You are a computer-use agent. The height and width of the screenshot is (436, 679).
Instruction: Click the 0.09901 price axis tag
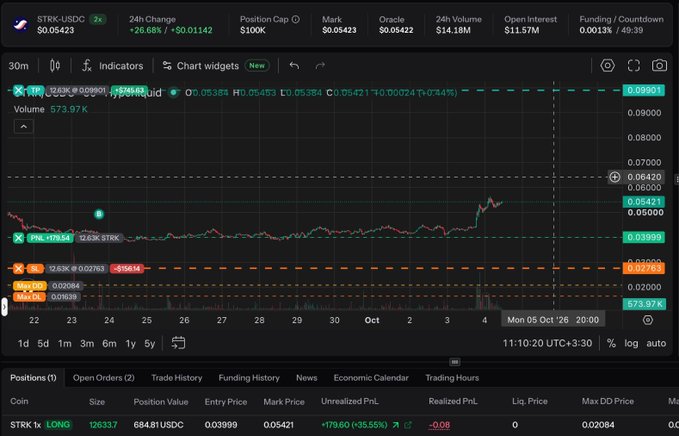(644, 90)
